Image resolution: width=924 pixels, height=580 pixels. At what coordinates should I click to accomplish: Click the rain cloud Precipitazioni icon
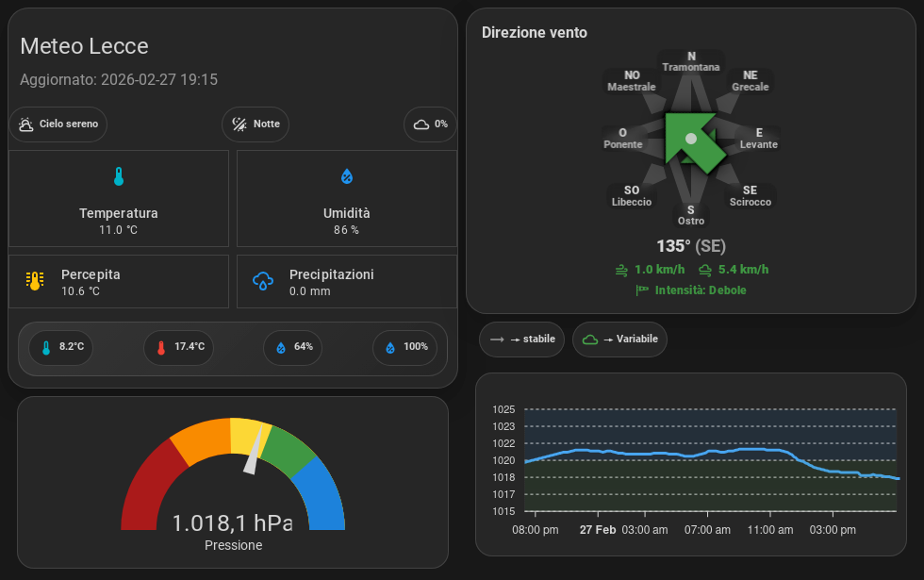coord(263,281)
